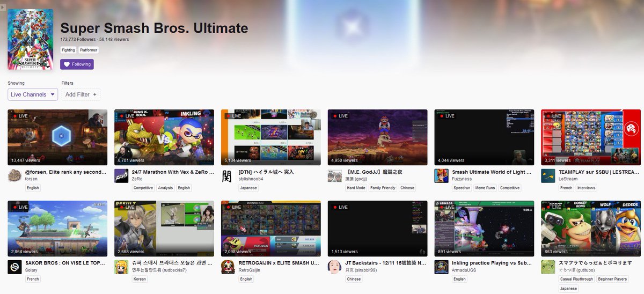Open Fuzzyness World of Light stream thumbnail
644x294 pixels.
484,137
